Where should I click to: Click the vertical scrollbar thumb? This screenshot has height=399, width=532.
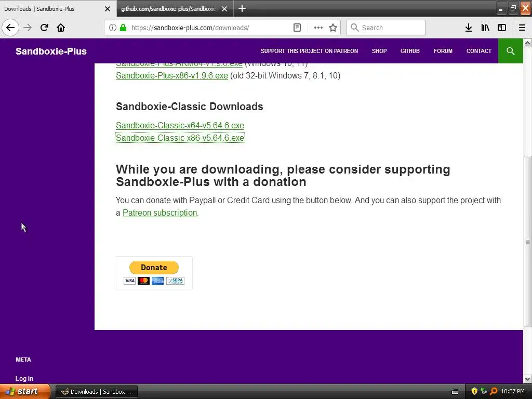click(527, 242)
